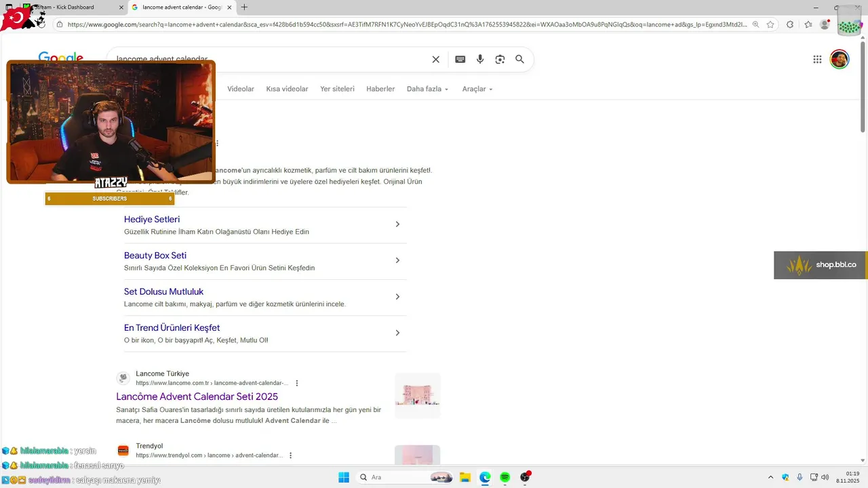Open browser zoom magnifier in address bar
This screenshot has width=868, height=488.
[x=755, y=24]
